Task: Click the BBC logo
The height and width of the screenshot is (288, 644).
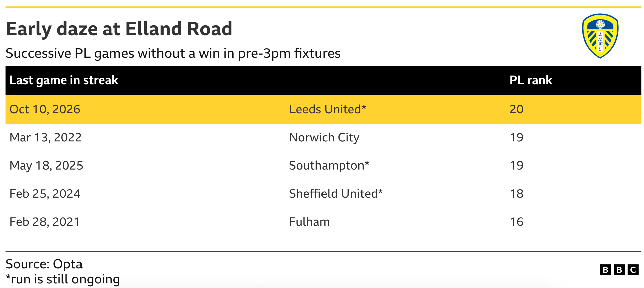Action: (619, 270)
